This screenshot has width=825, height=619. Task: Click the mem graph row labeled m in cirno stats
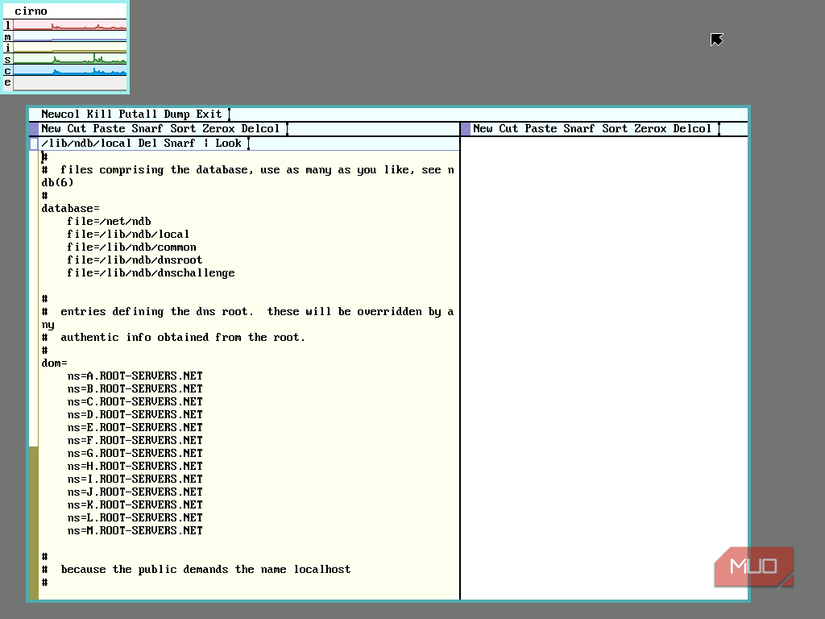tap(65, 36)
